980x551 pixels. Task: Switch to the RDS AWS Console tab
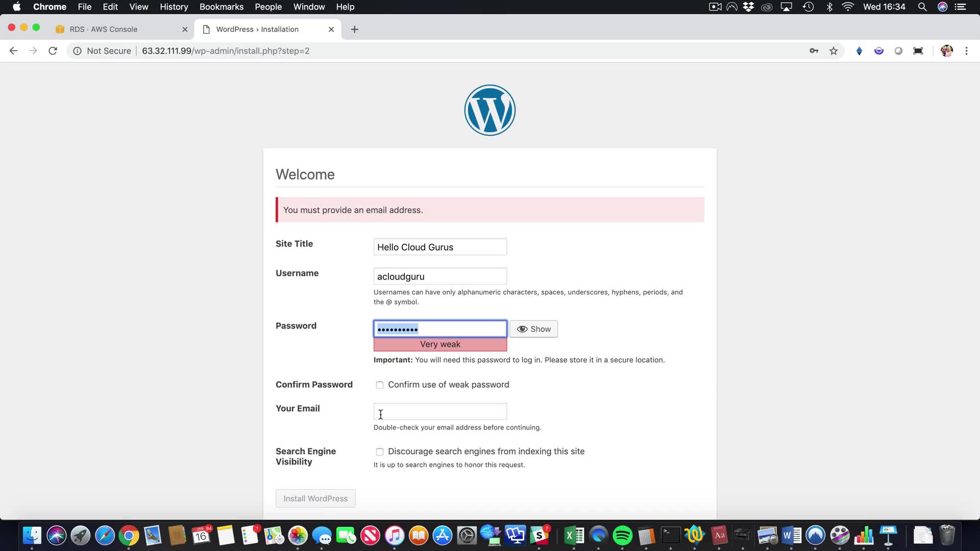pyautogui.click(x=104, y=30)
